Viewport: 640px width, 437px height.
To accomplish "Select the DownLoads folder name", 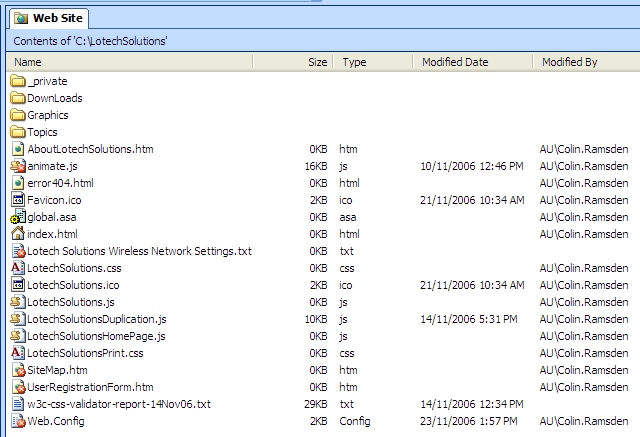I will [x=55, y=98].
